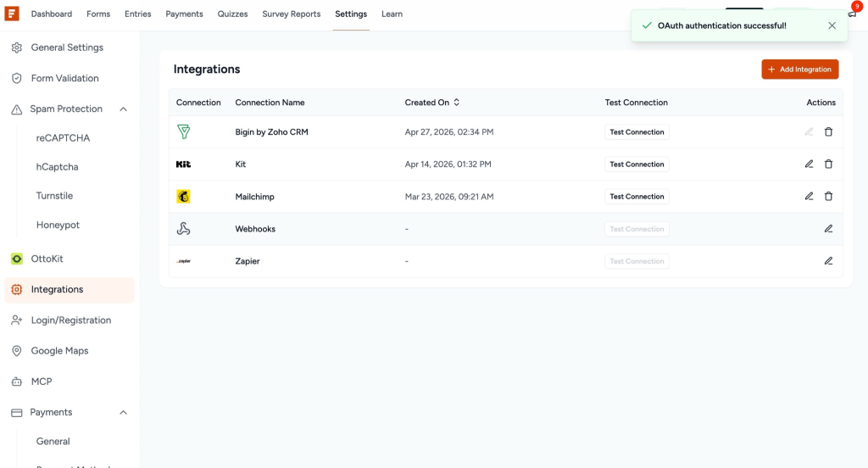This screenshot has width=868, height=468.
Task: Open the Payments top menu
Action: coord(184,14)
